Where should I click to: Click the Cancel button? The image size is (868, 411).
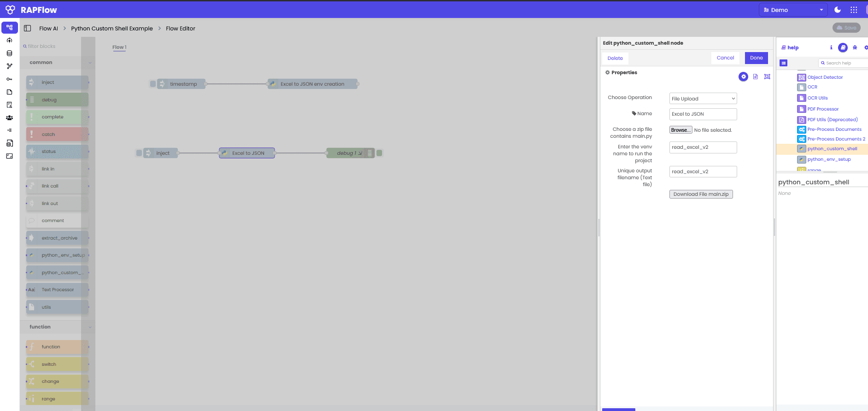tap(725, 58)
